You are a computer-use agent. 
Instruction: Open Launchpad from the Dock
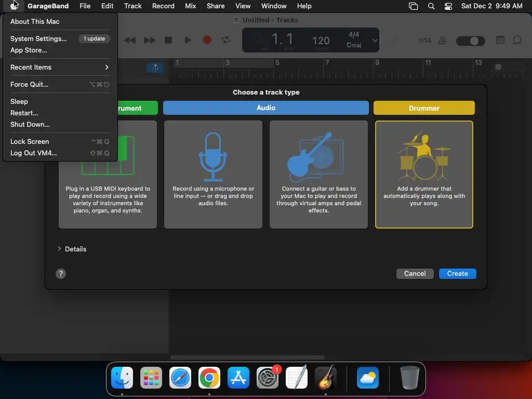(x=151, y=378)
